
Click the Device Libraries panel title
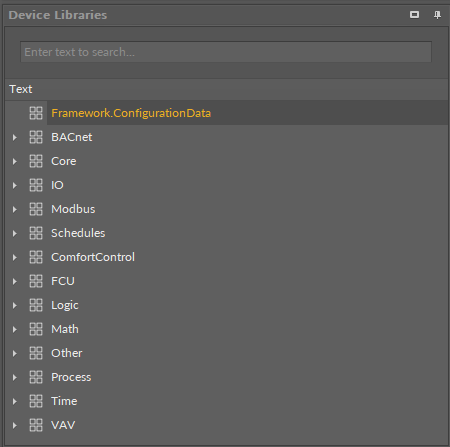click(x=58, y=15)
